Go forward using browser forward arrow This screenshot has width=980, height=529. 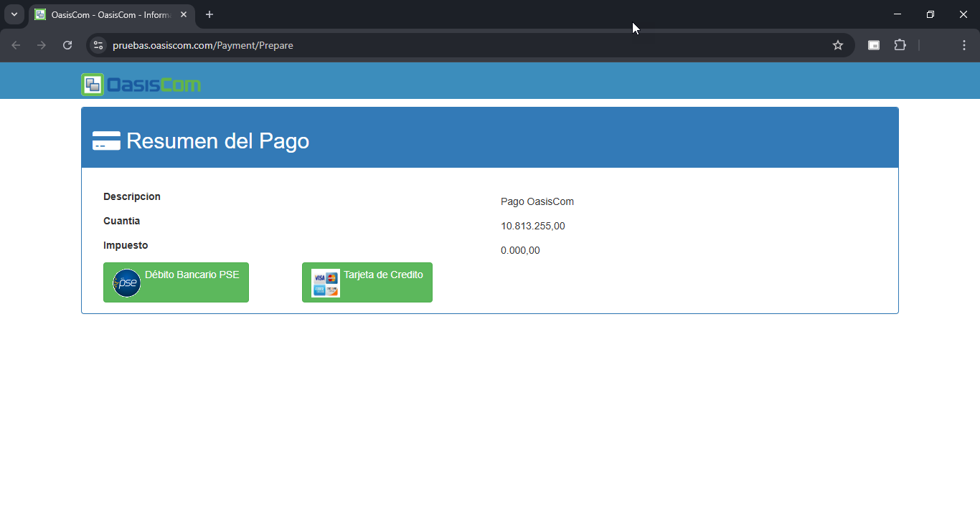pos(42,45)
